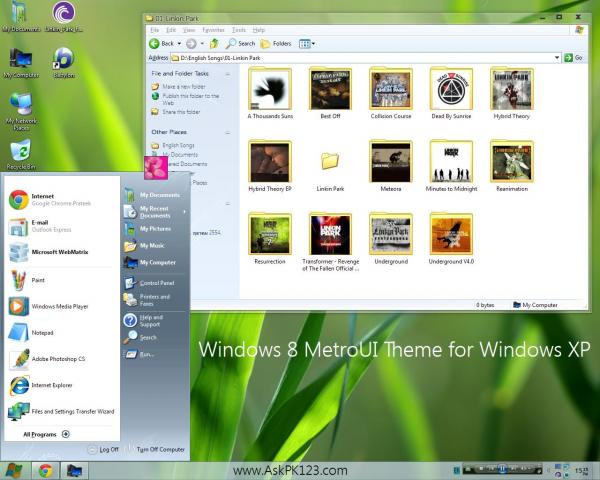Open Search from Start menu

tap(155, 337)
